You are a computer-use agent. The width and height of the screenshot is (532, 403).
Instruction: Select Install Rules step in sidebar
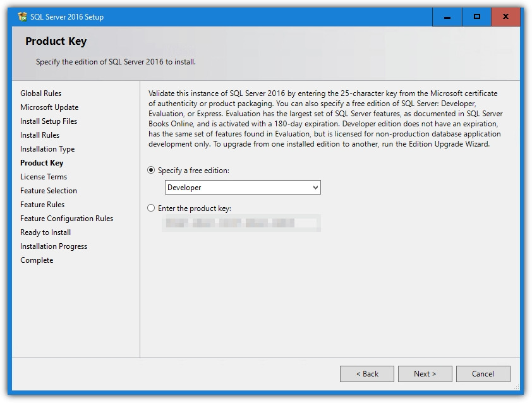point(40,135)
